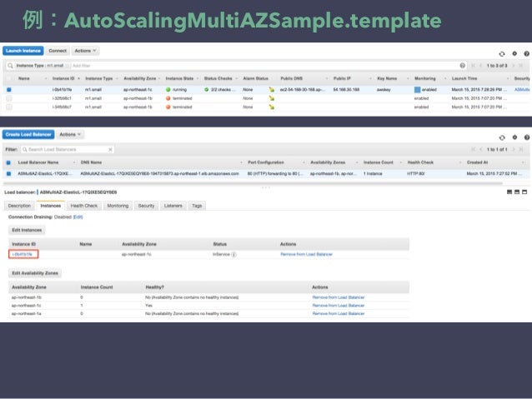
Task: Uncheck the running instance i-0b41b1fe checkbox
Action: [x=9, y=89]
